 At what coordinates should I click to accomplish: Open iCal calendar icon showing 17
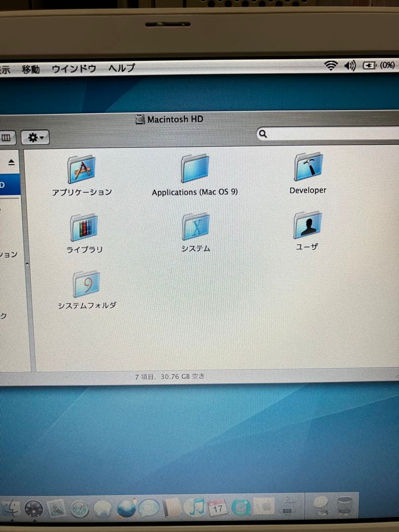point(218,507)
